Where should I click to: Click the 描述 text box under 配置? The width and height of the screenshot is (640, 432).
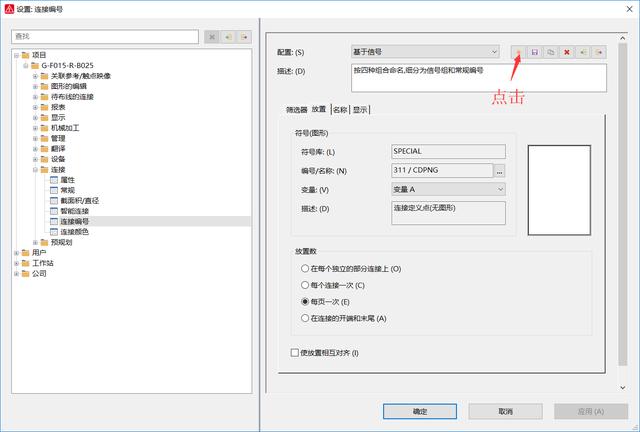point(478,78)
